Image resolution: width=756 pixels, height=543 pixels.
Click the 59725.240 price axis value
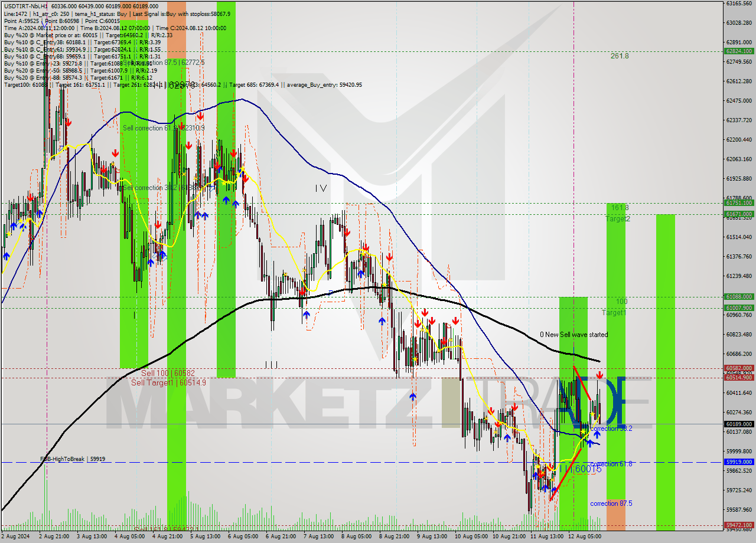coord(739,490)
